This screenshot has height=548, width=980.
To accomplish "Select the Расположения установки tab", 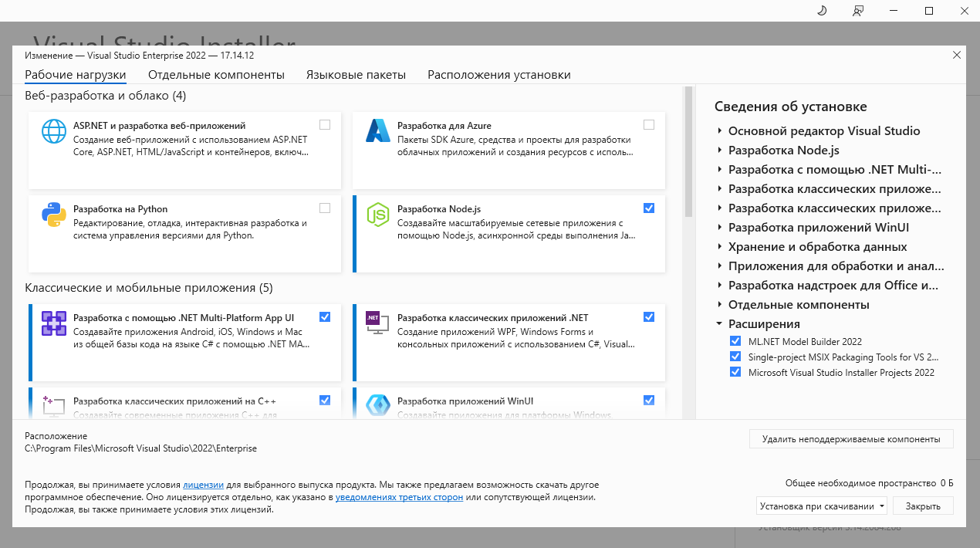I will point(499,75).
